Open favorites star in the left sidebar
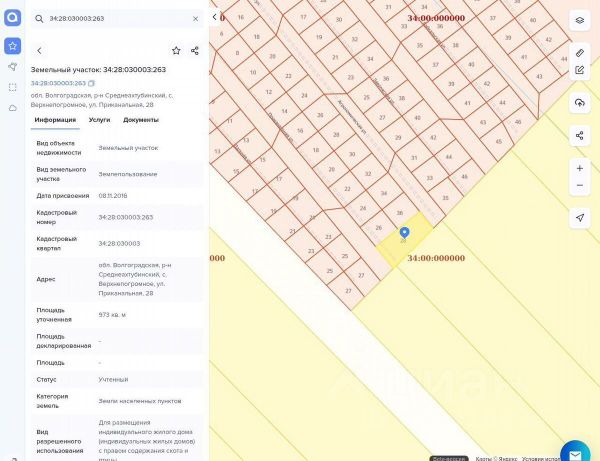 (x=13, y=46)
